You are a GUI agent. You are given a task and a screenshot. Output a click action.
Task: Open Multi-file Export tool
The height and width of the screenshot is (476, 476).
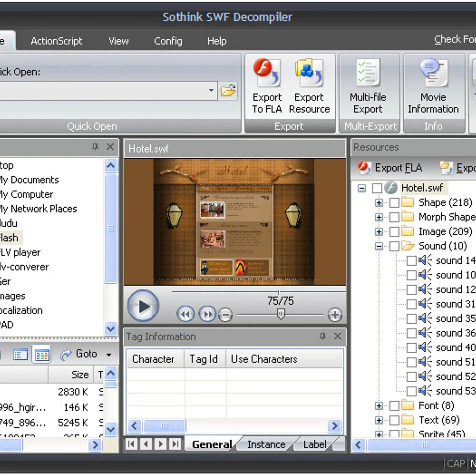368,86
